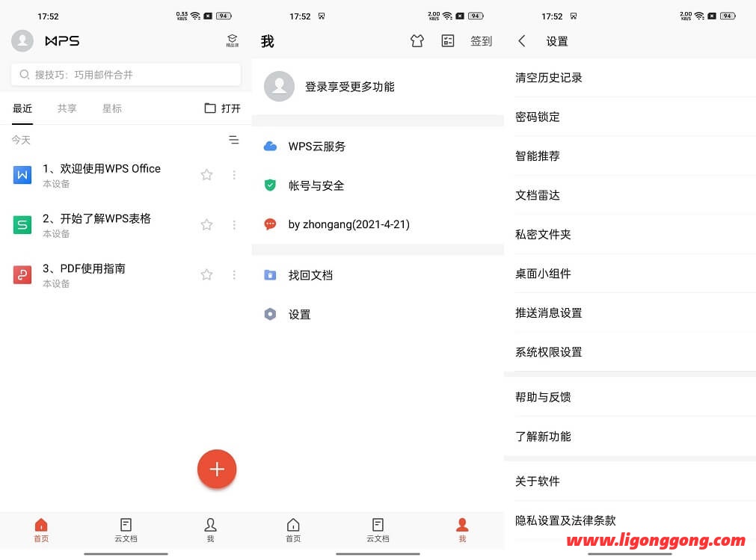This screenshot has width=756, height=560.
Task: Tap 首页 in first screen's bottom bar
Action: (x=41, y=530)
